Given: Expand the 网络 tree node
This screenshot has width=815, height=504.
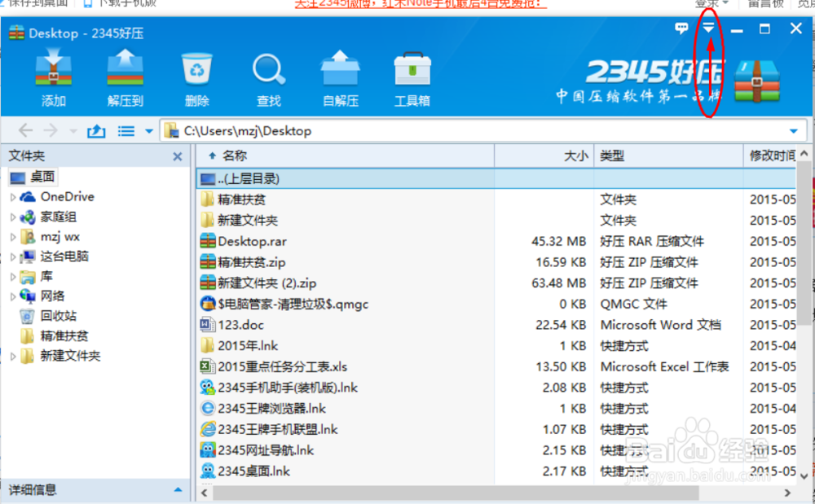Looking at the screenshot, I should click(x=13, y=296).
